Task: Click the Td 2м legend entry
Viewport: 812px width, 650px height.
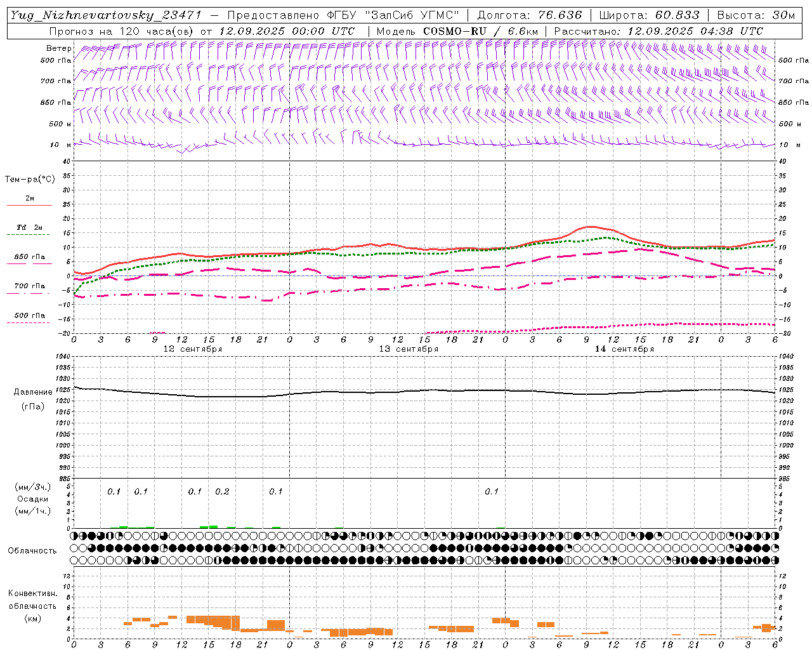Action: [x=30, y=227]
